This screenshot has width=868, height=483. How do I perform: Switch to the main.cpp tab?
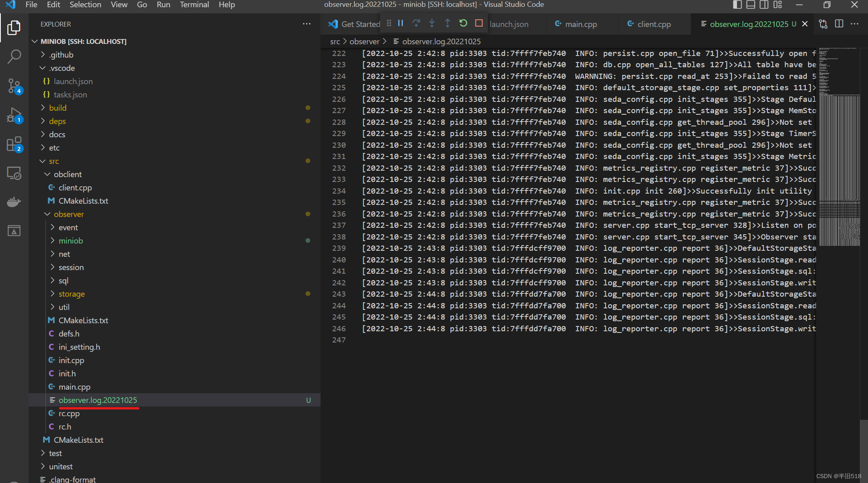(581, 24)
